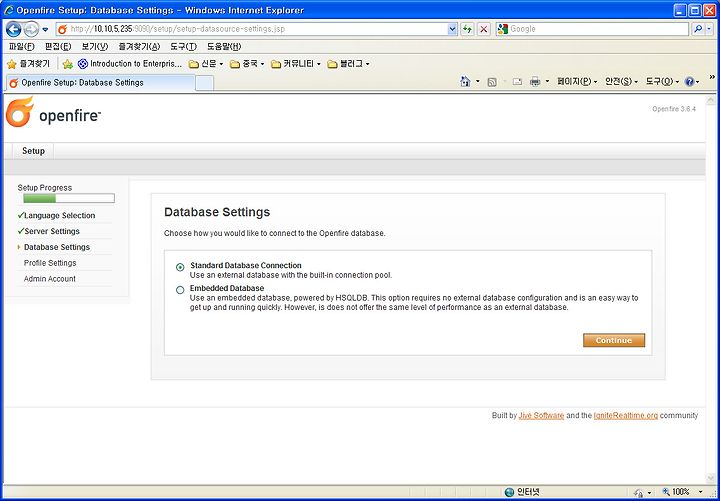Click the 즐겨찾기 favorites star button
The width and height of the screenshot is (720, 501).
(28, 64)
